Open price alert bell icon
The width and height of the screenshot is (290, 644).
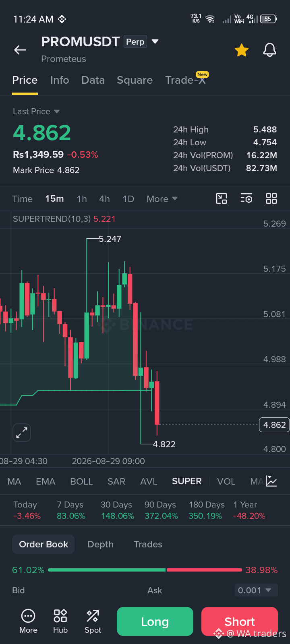pyautogui.click(x=269, y=50)
